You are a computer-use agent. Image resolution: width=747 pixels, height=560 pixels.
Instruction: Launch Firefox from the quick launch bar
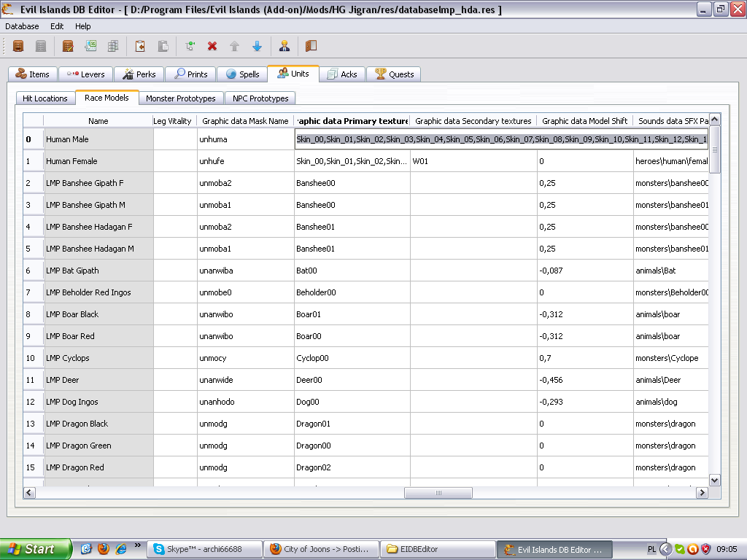pos(104,549)
